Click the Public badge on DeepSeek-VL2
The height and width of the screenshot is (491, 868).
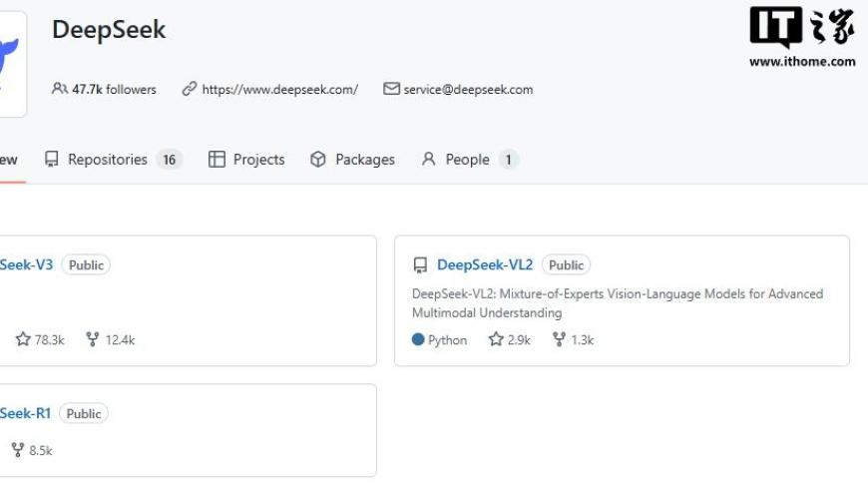566,265
